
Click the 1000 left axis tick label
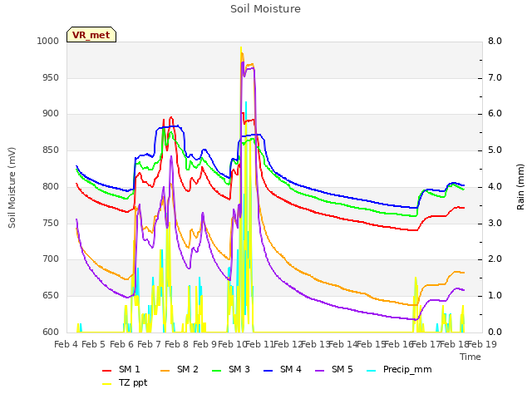pyautogui.click(x=48, y=41)
